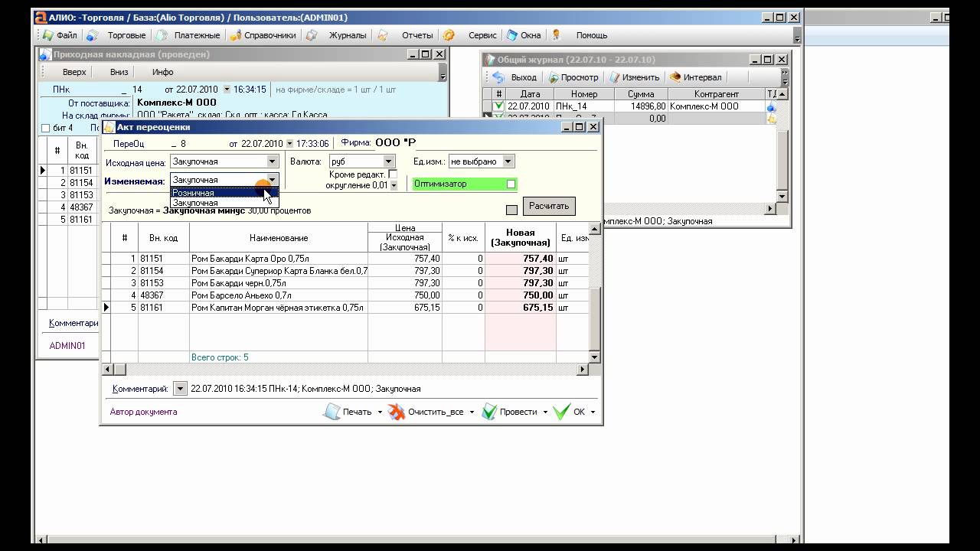
Task: Click the Расчитать button
Action: click(549, 206)
